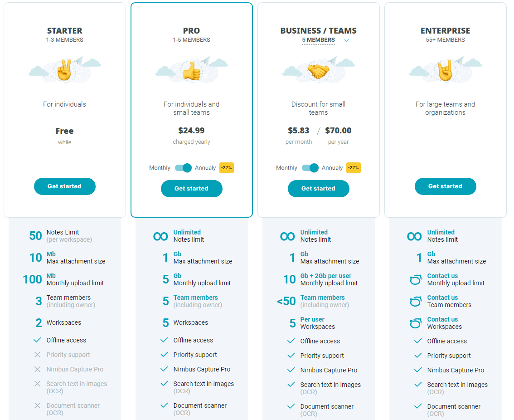
Task: Click the Business handshake emoji
Action: click(318, 71)
